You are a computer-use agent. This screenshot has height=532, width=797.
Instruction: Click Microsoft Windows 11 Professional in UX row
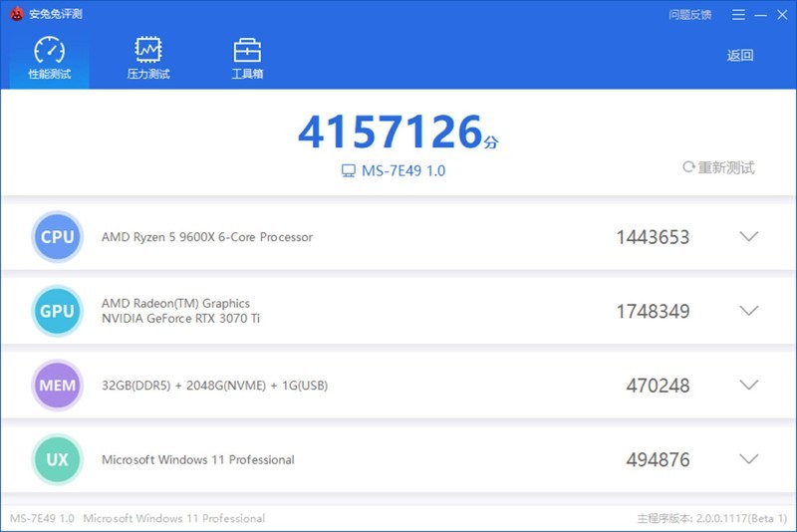tap(197, 459)
